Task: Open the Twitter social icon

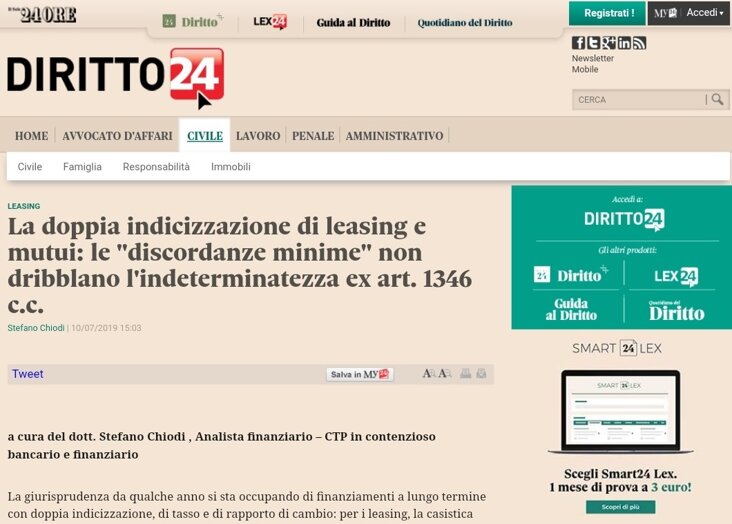Action: coord(593,43)
